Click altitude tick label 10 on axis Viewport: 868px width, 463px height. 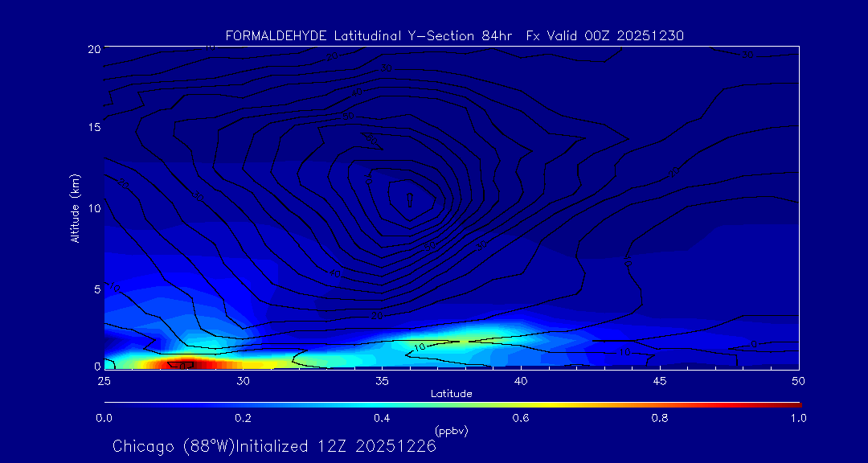click(93, 208)
